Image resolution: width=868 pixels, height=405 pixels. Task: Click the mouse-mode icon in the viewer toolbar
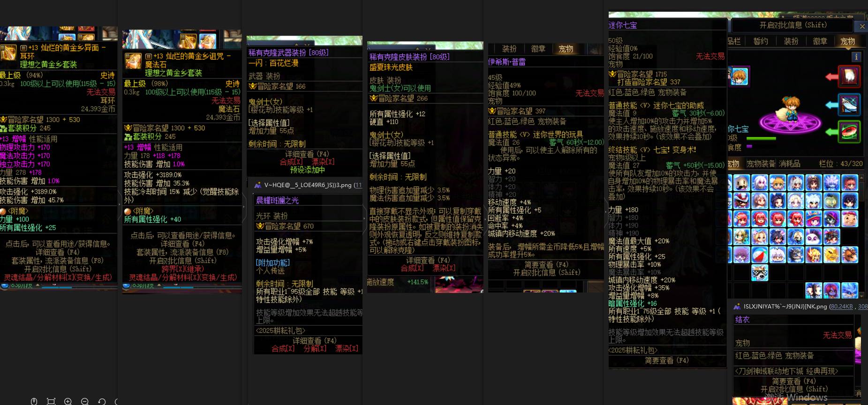34,401
